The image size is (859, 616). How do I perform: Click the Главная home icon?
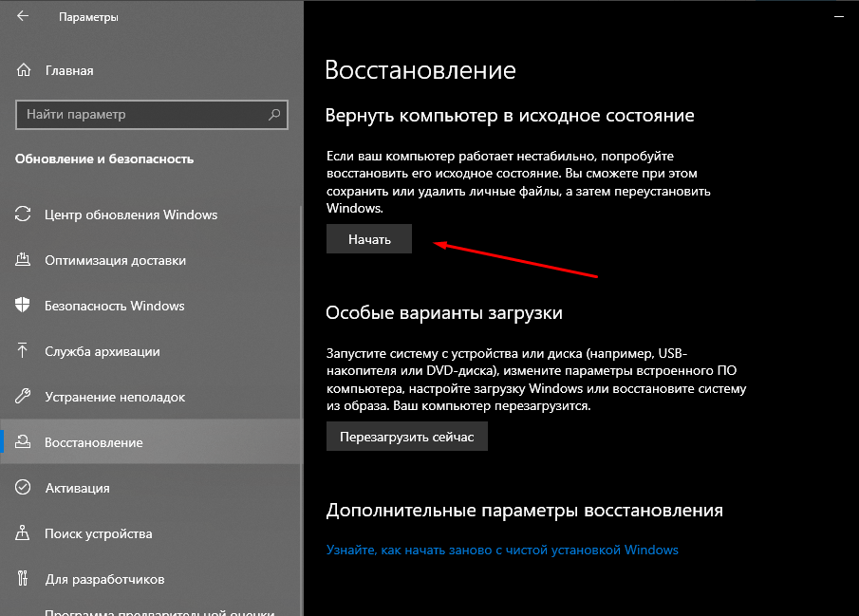[24, 70]
